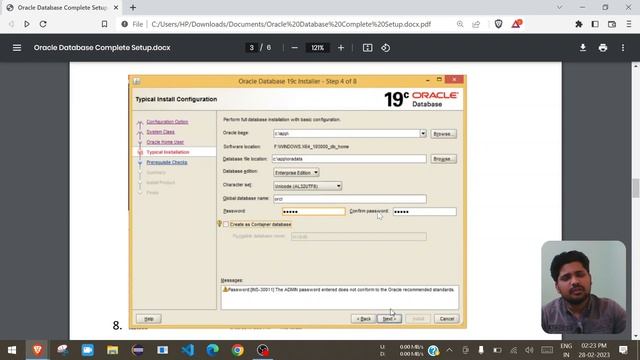Open browser extensions puzzle icon
640x360 pixels.
click(579, 24)
